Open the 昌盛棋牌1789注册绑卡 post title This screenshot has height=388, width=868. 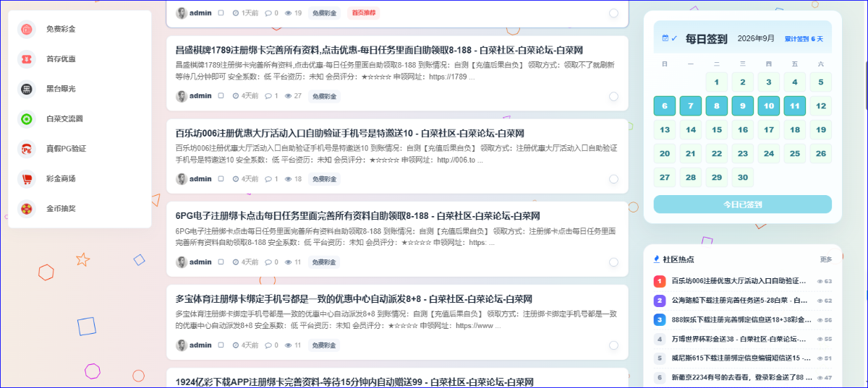379,50
